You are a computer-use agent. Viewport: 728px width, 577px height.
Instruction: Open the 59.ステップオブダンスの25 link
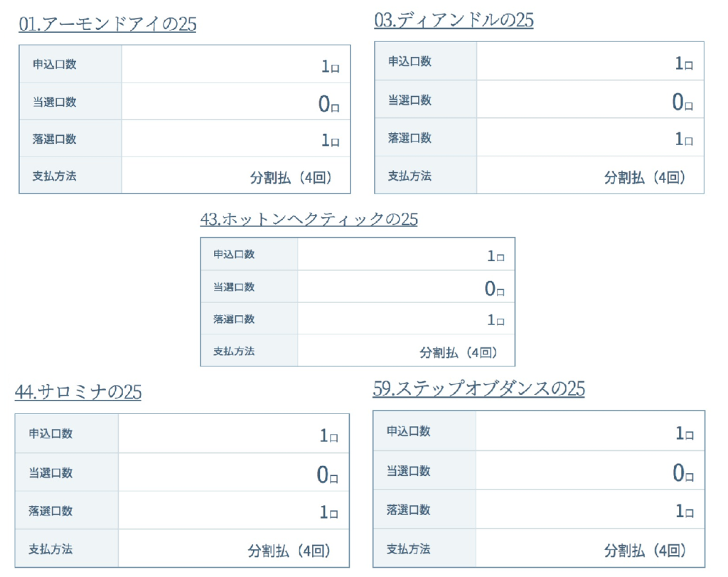(478, 389)
